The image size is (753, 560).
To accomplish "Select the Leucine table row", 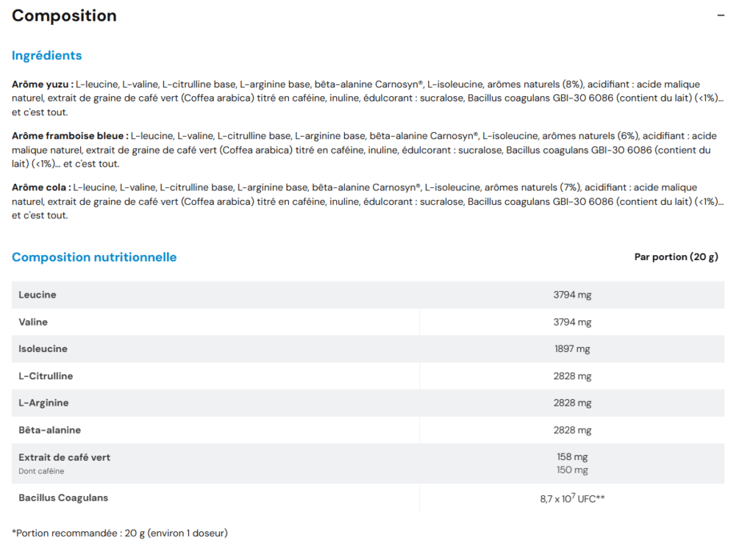I will 368,295.
